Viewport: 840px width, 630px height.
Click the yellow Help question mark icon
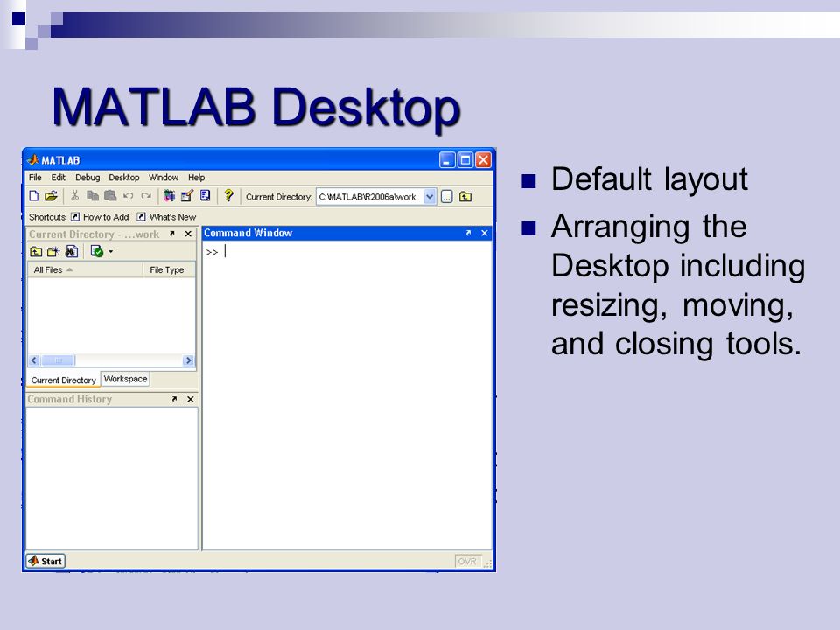click(x=228, y=195)
